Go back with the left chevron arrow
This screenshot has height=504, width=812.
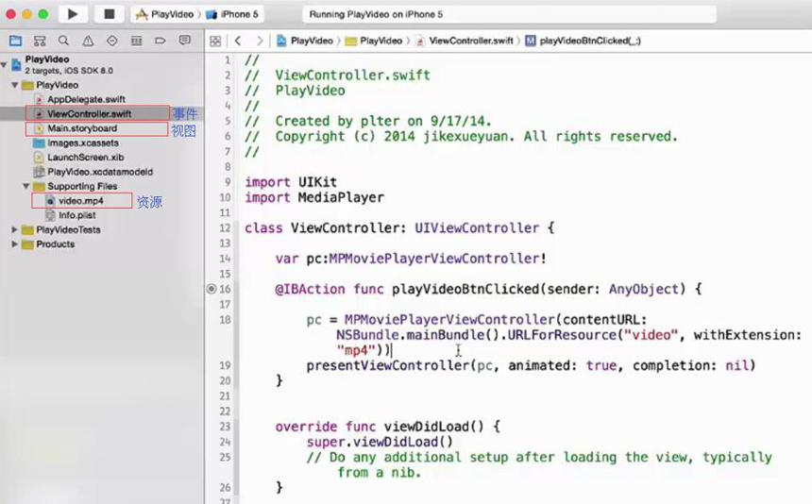(238, 41)
